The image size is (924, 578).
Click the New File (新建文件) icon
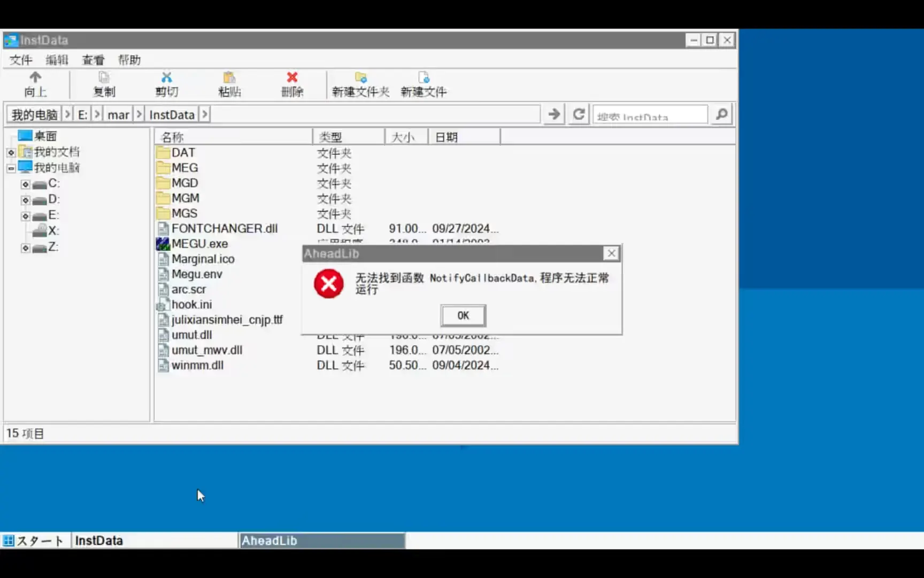(423, 78)
